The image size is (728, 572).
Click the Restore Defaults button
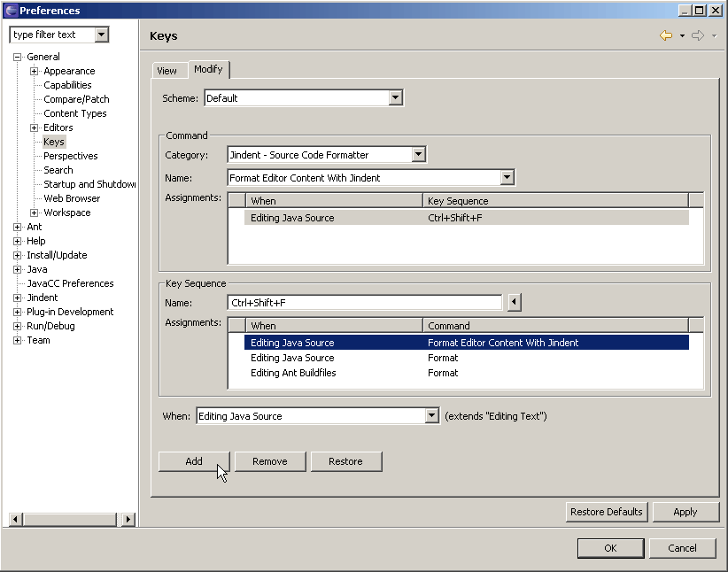point(607,512)
